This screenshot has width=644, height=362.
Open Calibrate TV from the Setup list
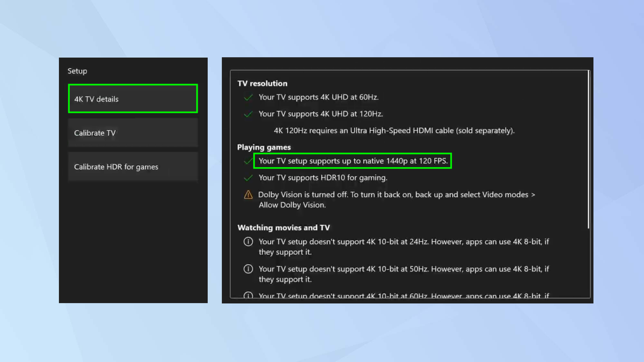[x=133, y=132]
